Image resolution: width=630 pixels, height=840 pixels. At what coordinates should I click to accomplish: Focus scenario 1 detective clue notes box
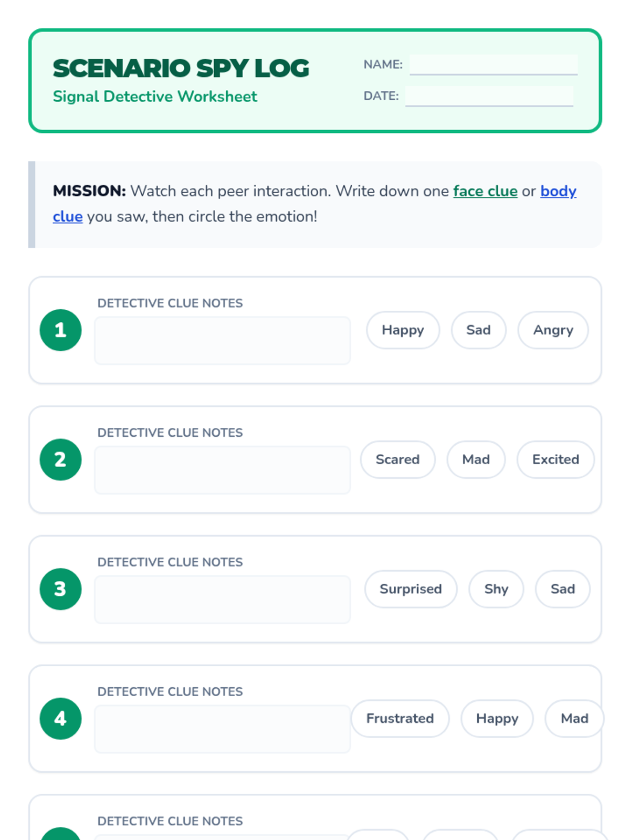pos(222,340)
